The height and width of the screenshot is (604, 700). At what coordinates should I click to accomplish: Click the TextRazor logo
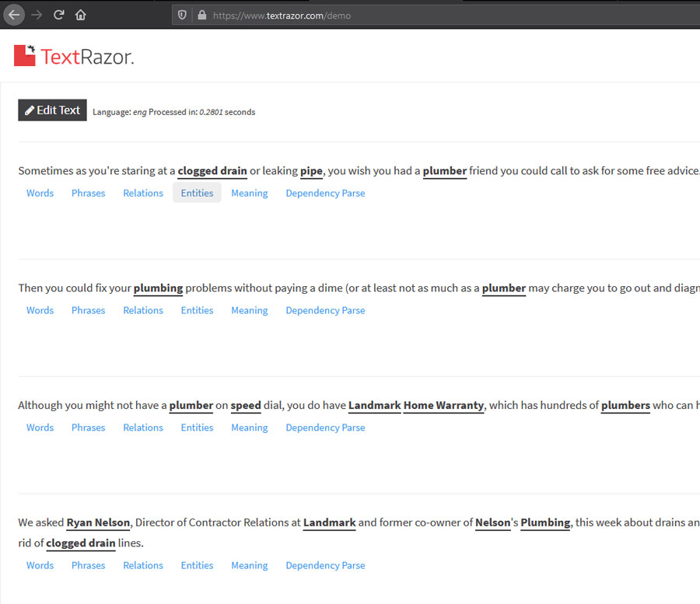click(x=74, y=56)
